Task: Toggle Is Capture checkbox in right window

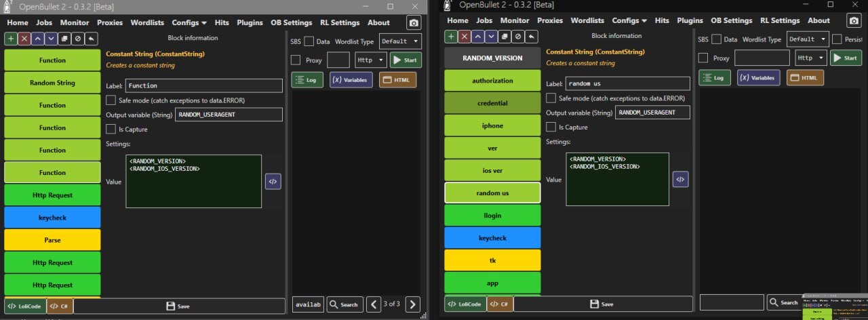Action: (x=551, y=127)
